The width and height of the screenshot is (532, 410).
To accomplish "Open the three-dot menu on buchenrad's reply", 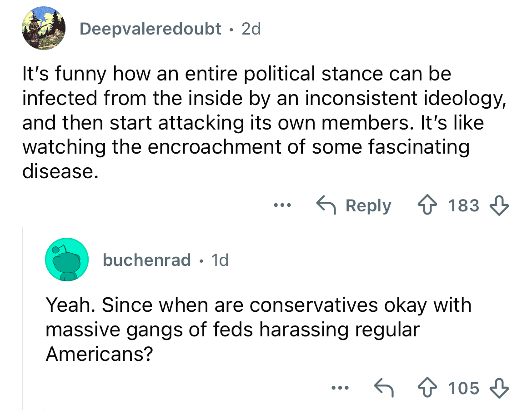I will (339, 388).
